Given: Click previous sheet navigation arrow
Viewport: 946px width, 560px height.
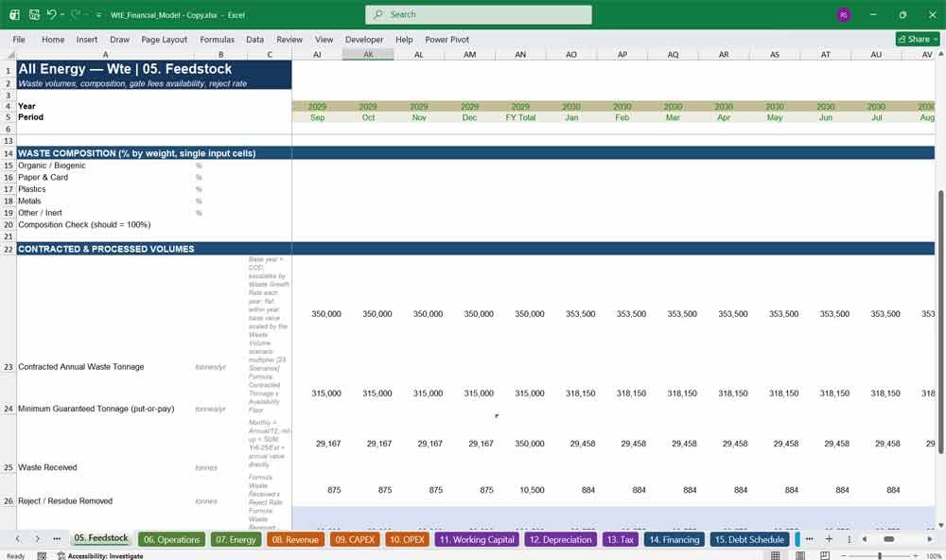Looking at the screenshot, I should 18,539.
